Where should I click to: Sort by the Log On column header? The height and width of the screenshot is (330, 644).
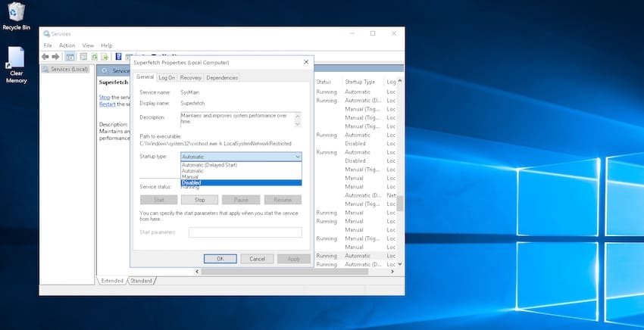391,82
